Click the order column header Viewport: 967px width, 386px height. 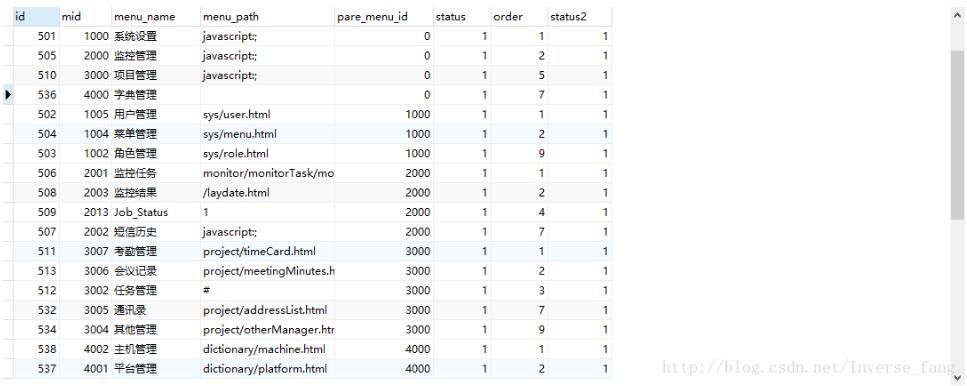click(519, 17)
